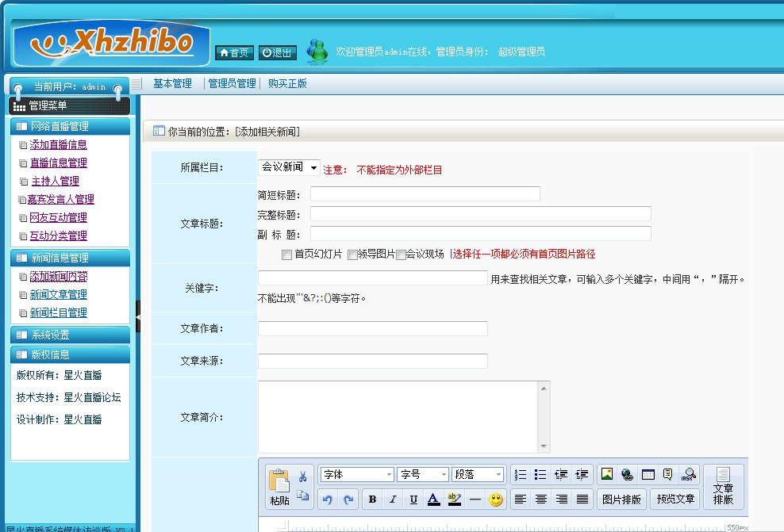Click the 首页 home button
The width and height of the screenshot is (784, 532).
(x=235, y=52)
